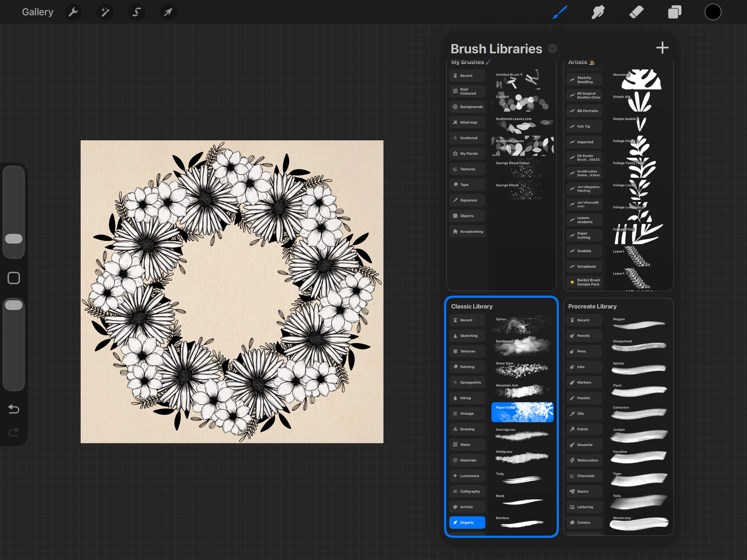This screenshot has width=747, height=560.
Task: Open Charcoals set in Procreate Library
Action: [584, 476]
